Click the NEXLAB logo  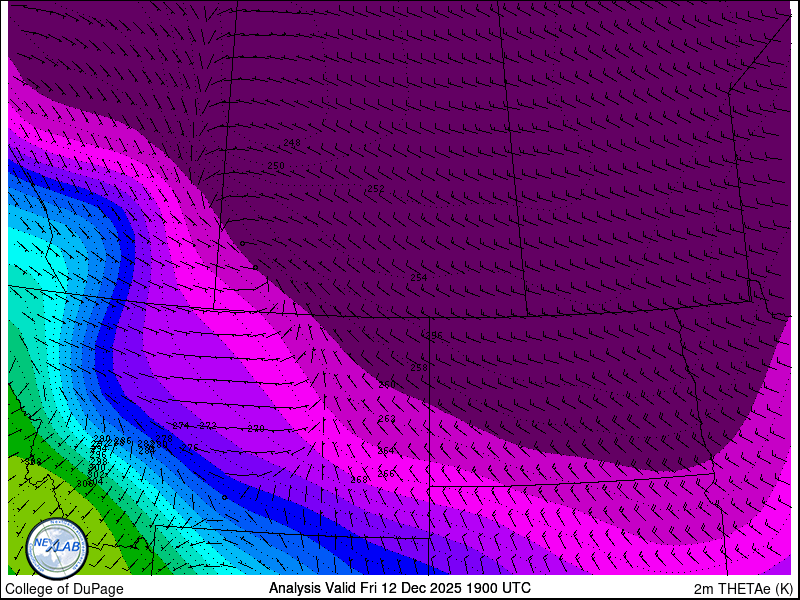coord(57,548)
